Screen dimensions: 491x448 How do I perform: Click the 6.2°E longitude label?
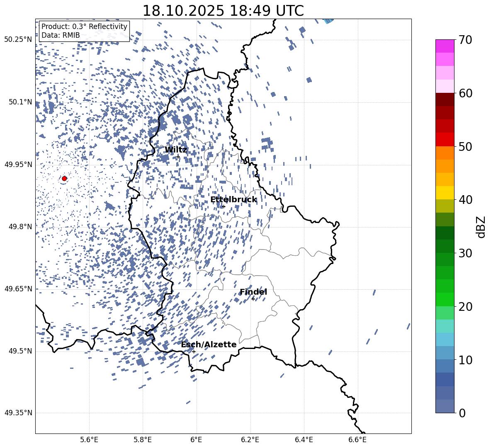250,440
